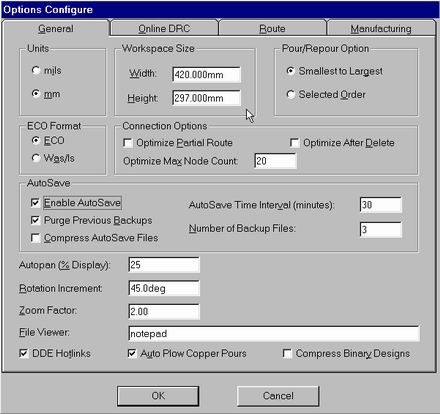Select mils units radio button

[36, 70]
